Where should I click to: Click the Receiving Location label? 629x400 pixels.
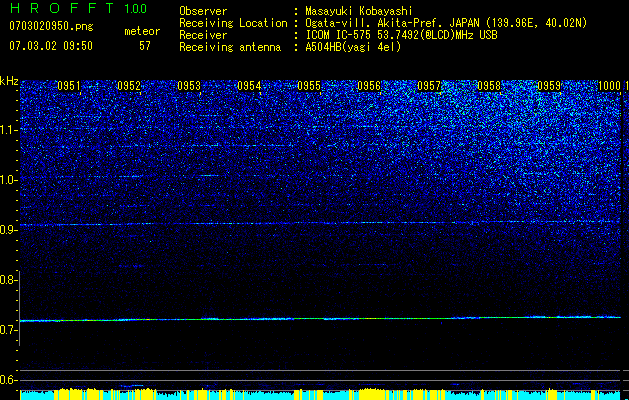tap(233, 23)
